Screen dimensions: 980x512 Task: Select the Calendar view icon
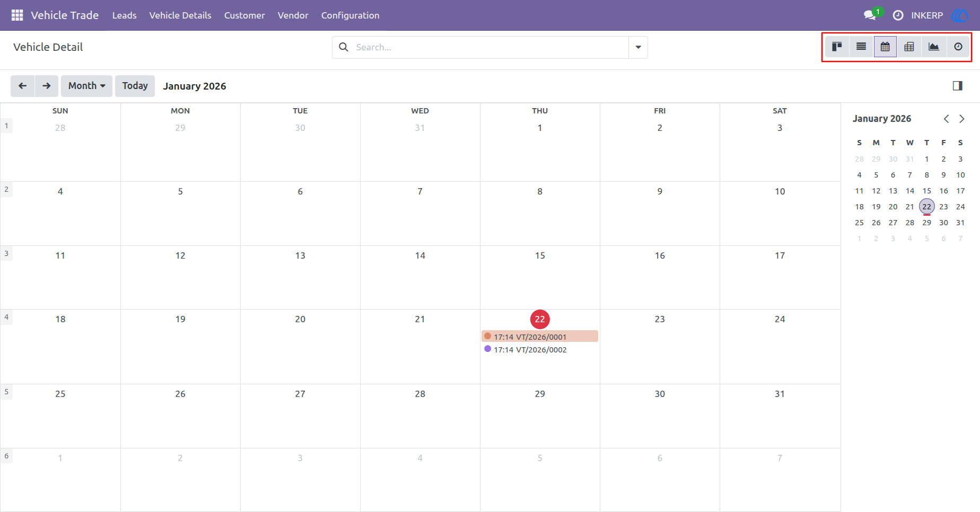click(x=885, y=47)
